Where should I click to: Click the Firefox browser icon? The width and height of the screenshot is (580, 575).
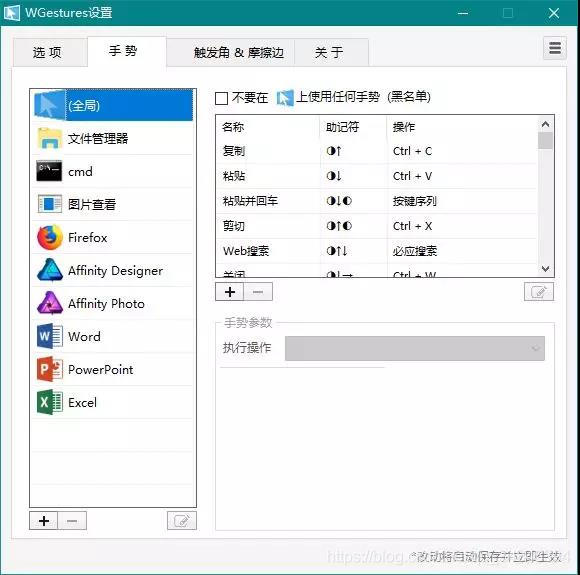pos(50,237)
